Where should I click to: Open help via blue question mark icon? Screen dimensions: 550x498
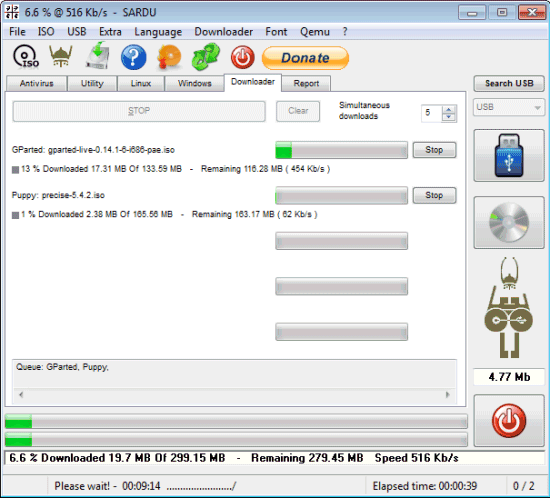[x=134, y=57]
